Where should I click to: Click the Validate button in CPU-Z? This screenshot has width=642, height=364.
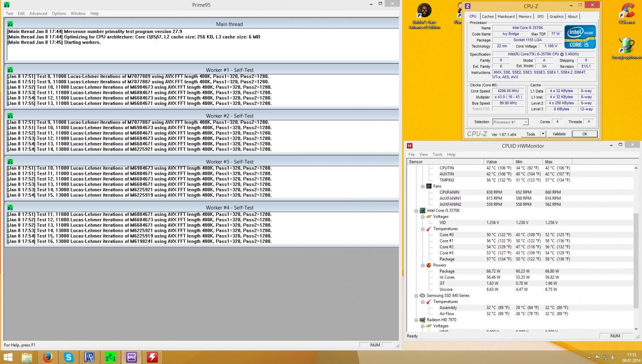(559, 134)
